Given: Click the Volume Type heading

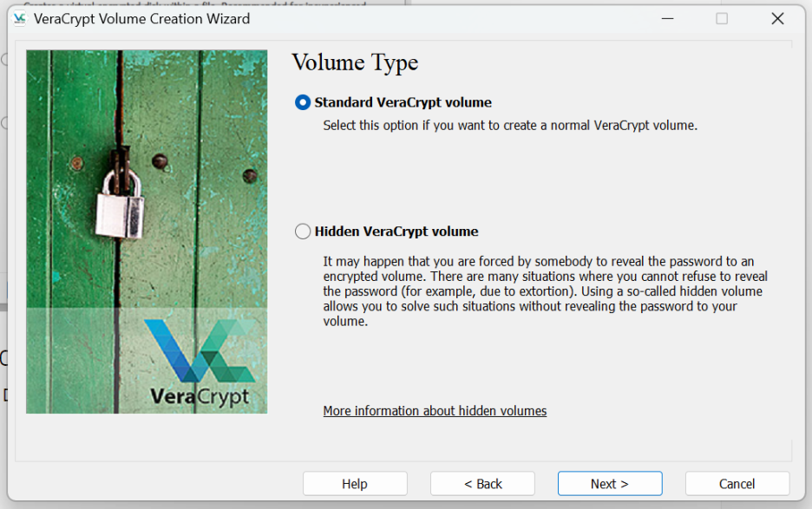Looking at the screenshot, I should pyautogui.click(x=355, y=62).
